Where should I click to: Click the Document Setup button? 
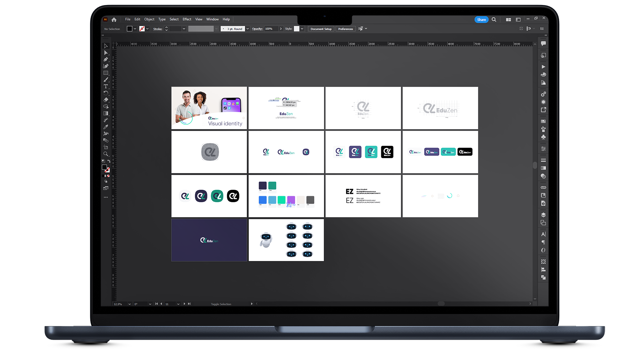point(321,29)
